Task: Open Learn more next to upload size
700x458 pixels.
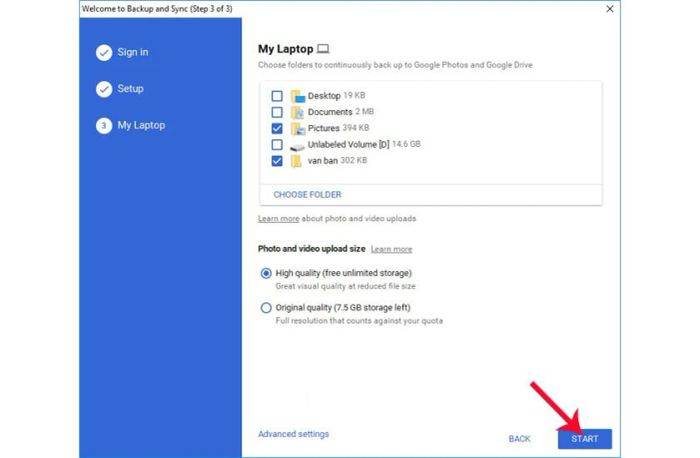Action: click(x=392, y=249)
